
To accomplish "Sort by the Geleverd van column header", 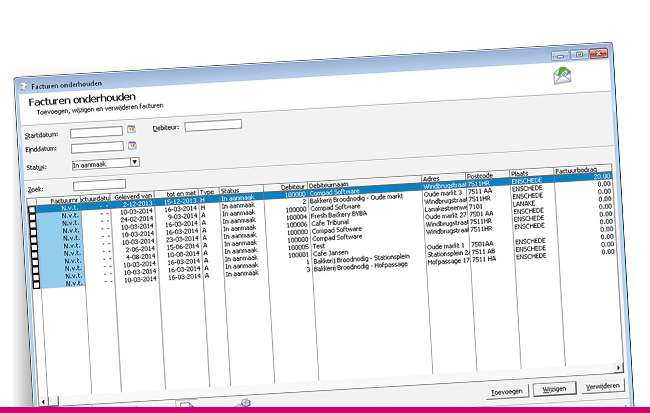I will coord(133,196).
